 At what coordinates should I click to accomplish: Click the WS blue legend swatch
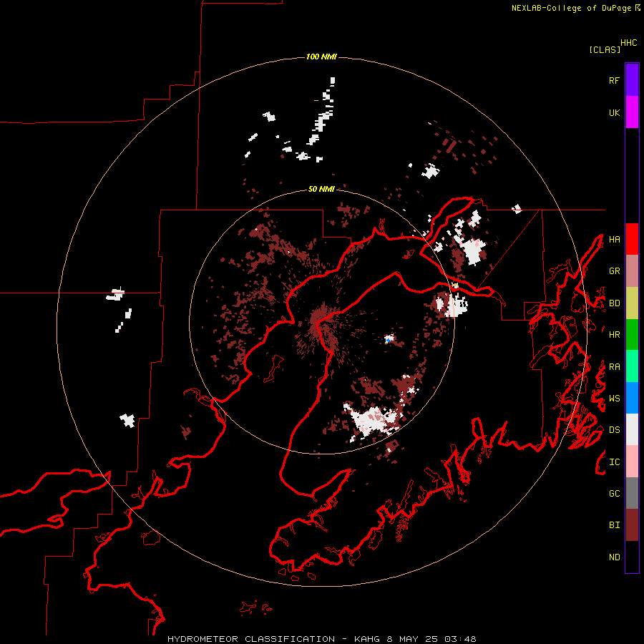coord(632,398)
